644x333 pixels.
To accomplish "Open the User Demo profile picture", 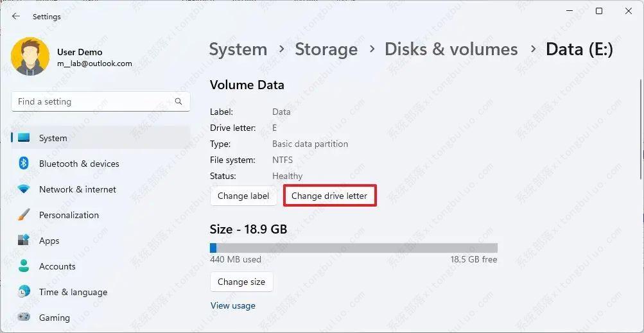I will [30, 57].
